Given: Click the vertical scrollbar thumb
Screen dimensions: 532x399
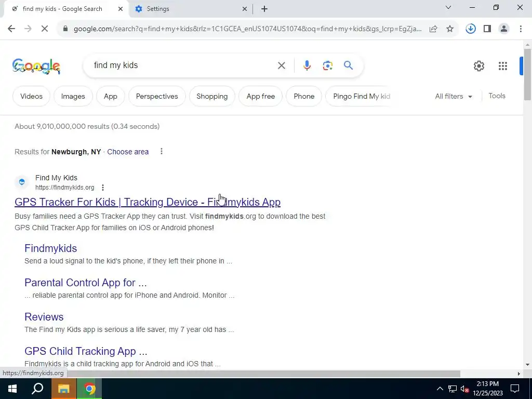Looking at the screenshot, I should tap(527, 75).
